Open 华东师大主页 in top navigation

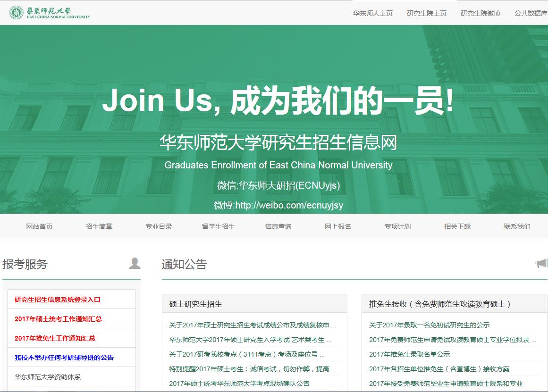372,13
